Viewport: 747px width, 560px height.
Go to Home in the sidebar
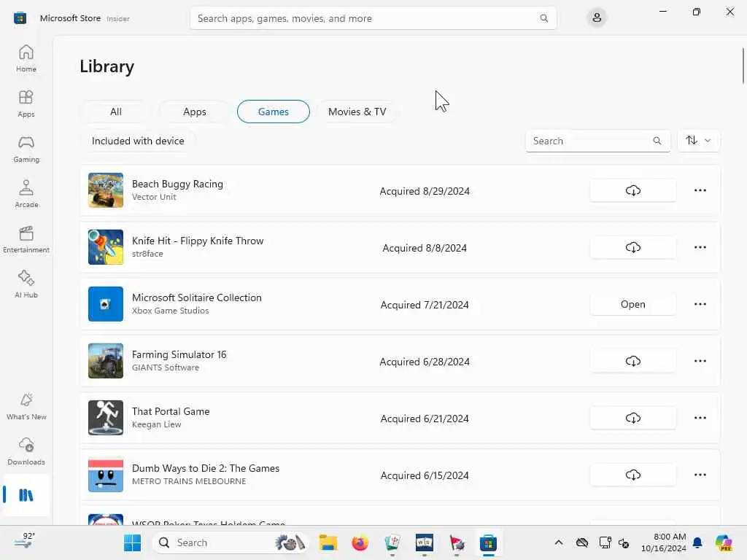click(26, 58)
